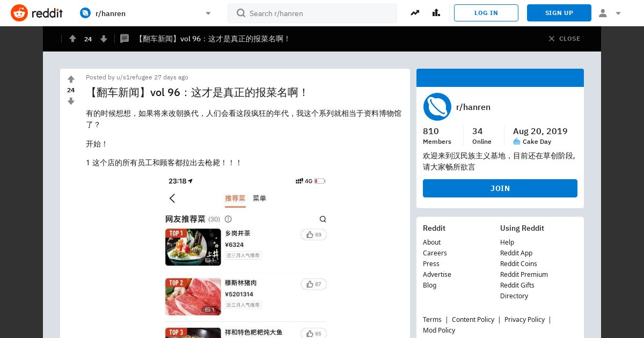Open the Reddit Gifts link
The height and width of the screenshot is (338, 644).
tap(517, 285)
